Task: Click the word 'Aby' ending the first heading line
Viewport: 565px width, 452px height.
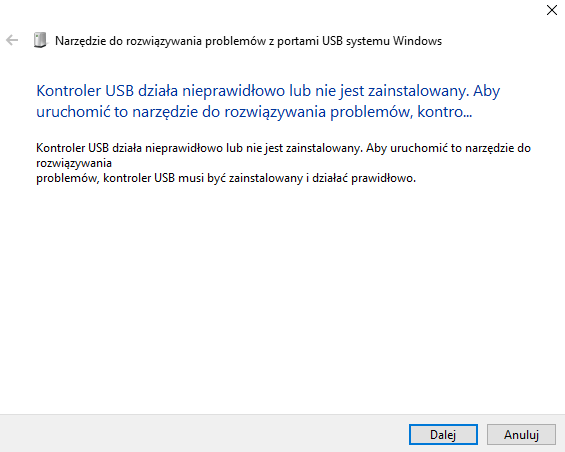Action: 486,91
